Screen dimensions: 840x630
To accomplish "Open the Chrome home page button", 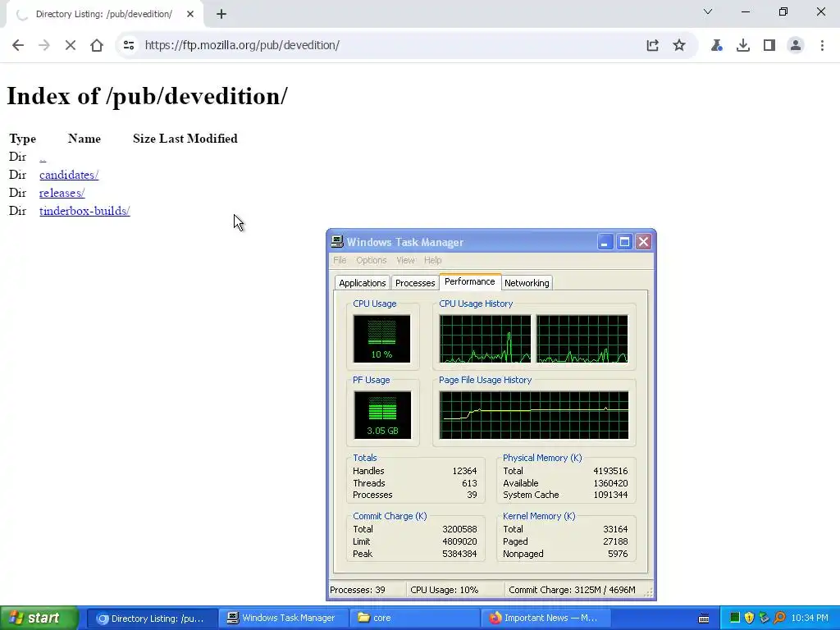I will click(x=97, y=45).
